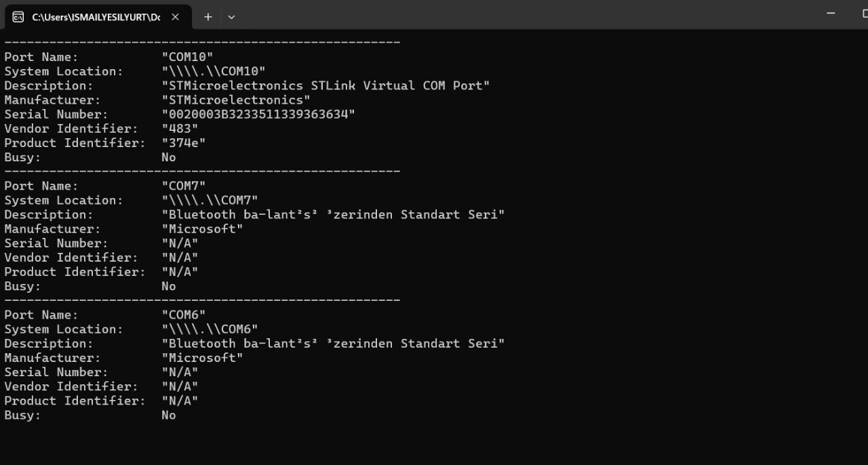
Task: Click the "STMicroelectronics" manufacturer value
Action: pos(236,100)
